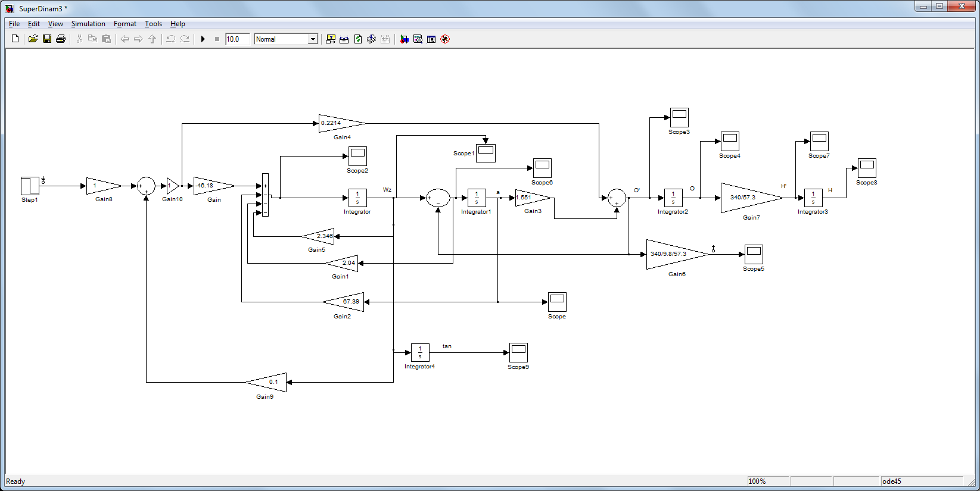Click the Copy toolbar icon
Screen dimensions: 980x491
click(x=92, y=39)
